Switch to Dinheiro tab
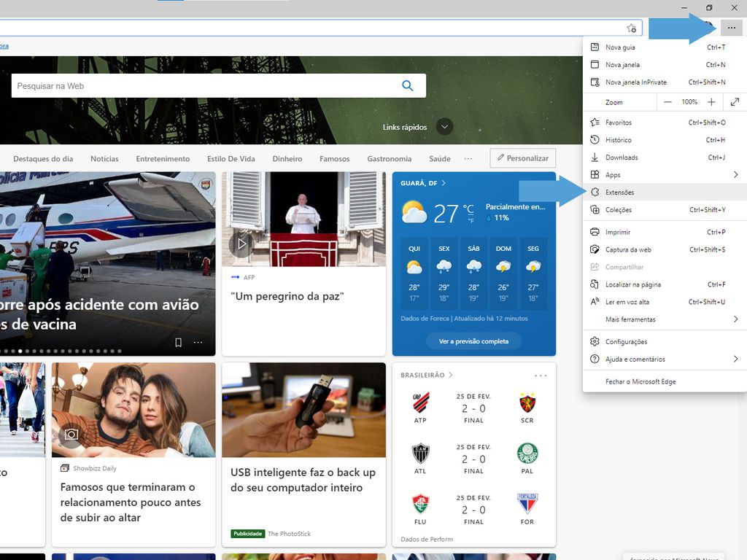Viewport: 747px width, 560px height. [287, 158]
